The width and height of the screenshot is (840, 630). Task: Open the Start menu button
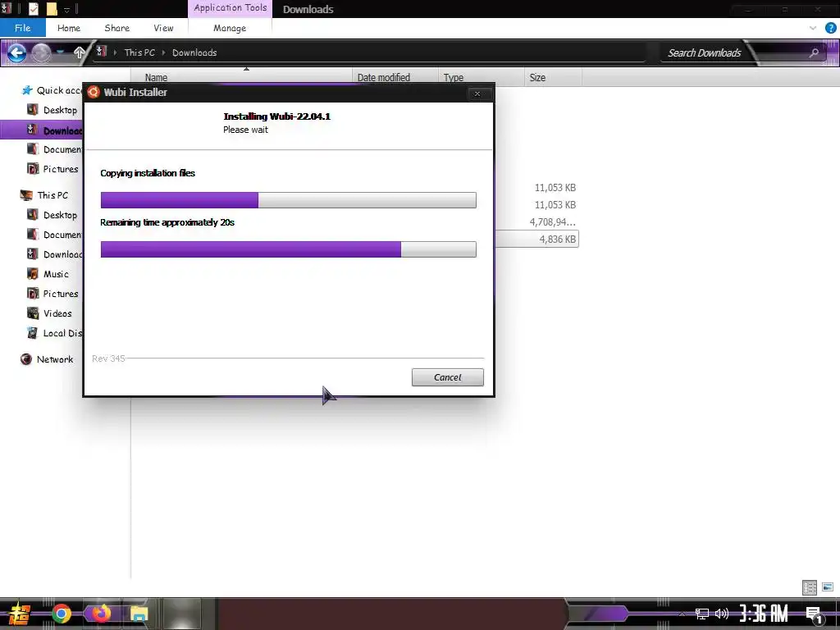pos(20,614)
